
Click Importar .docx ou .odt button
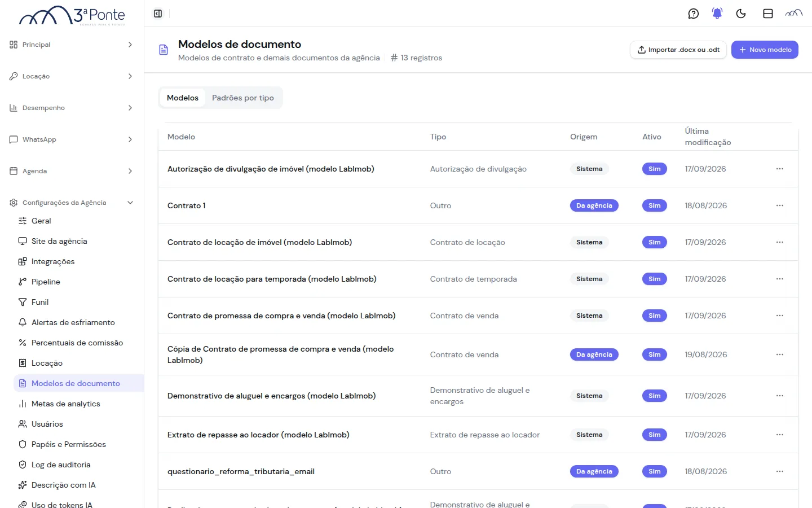pos(678,50)
